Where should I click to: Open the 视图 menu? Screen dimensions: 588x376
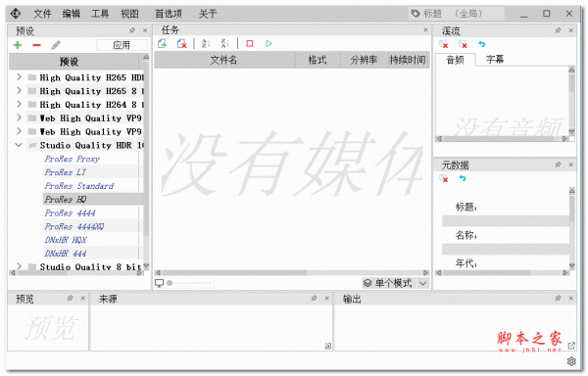(129, 14)
